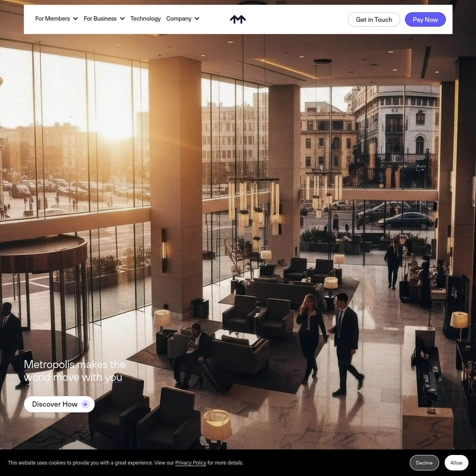Click the Pay Now button
This screenshot has height=476, width=476.
(x=425, y=19)
